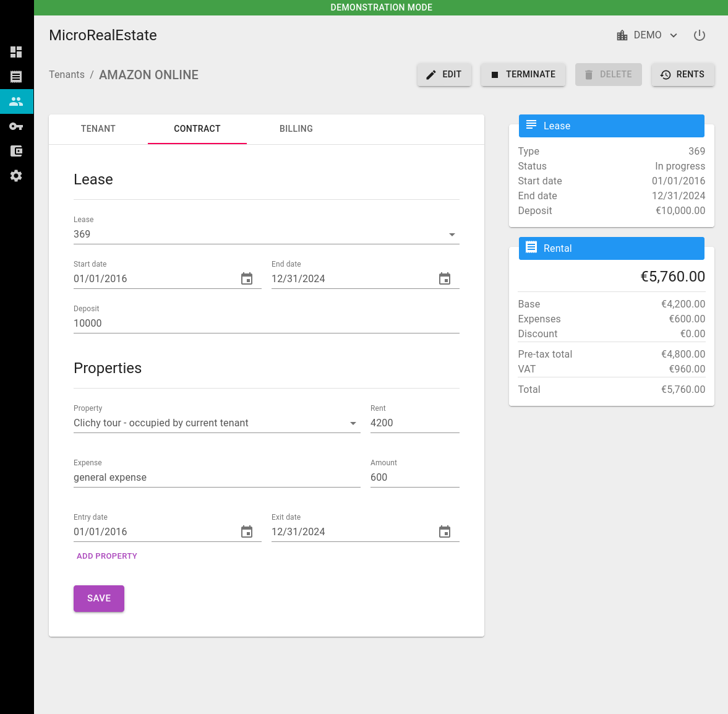Open the Exit date calendar picker
Viewport: 728px width, 714px height.
[x=445, y=531]
